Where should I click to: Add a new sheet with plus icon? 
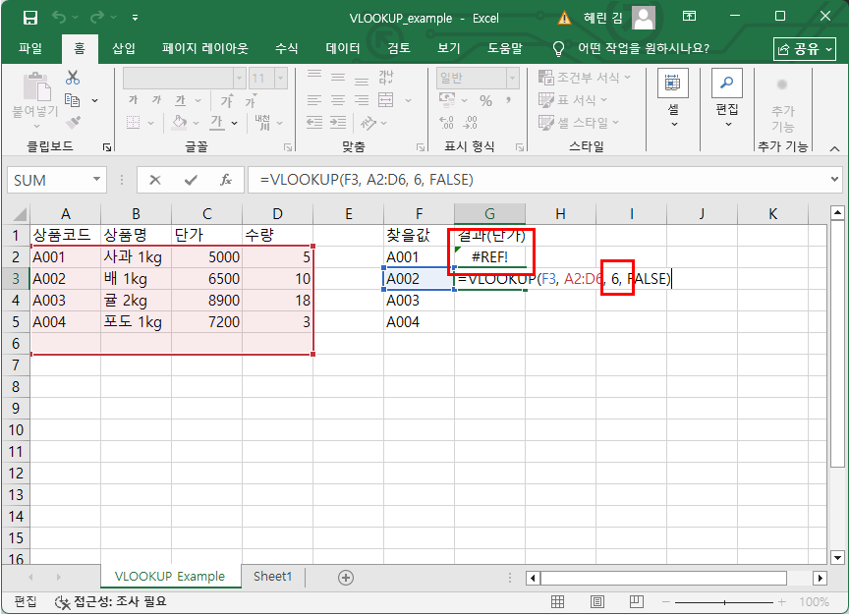click(x=346, y=577)
